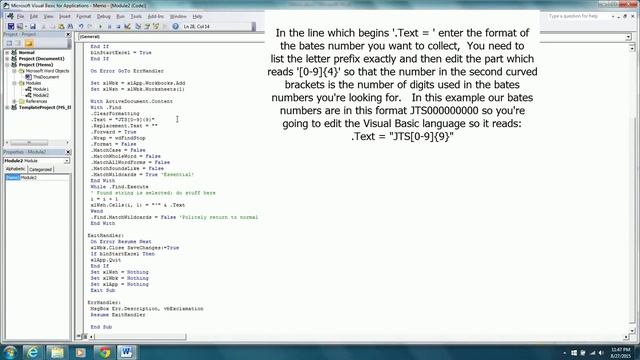Image resolution: width=640 pixels, height=360 pixels.
Task: Click the Redo toolbar icon
Action: click(x=90, y=26)
